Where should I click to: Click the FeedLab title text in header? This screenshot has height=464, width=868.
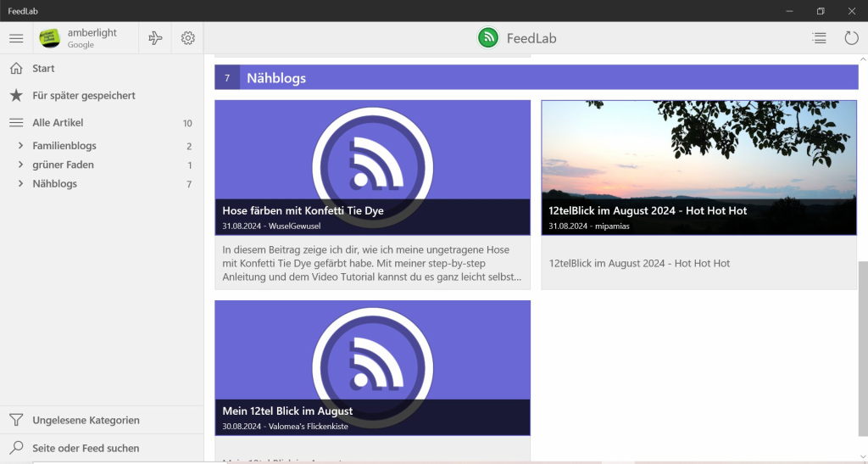point(531,38)
